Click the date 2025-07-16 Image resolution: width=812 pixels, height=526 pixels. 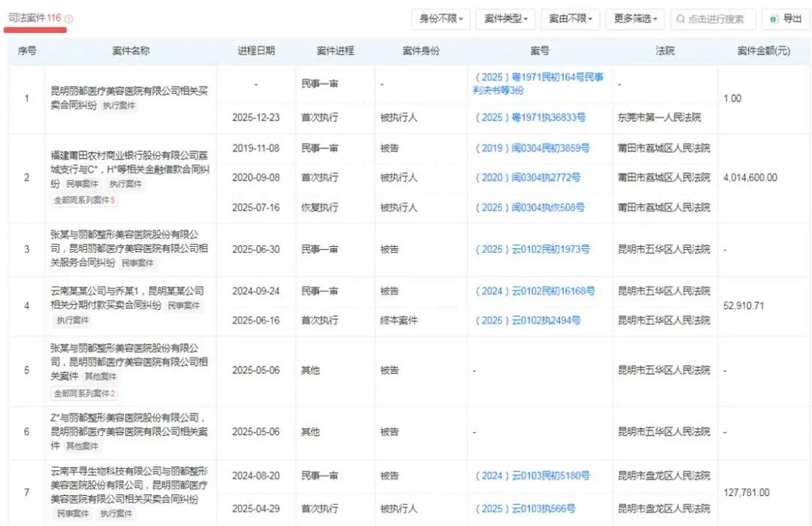[x=256, y=208]
